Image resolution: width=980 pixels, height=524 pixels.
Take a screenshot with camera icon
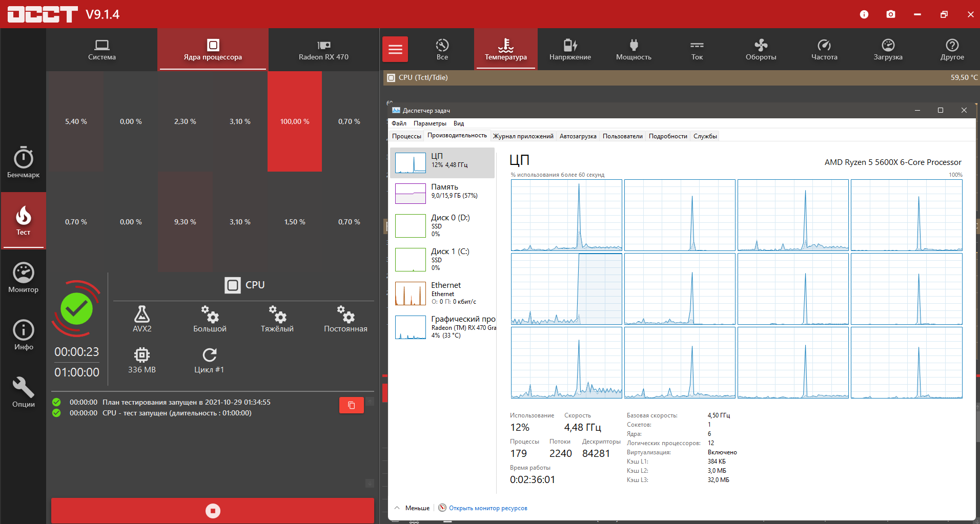pos(891,14)
